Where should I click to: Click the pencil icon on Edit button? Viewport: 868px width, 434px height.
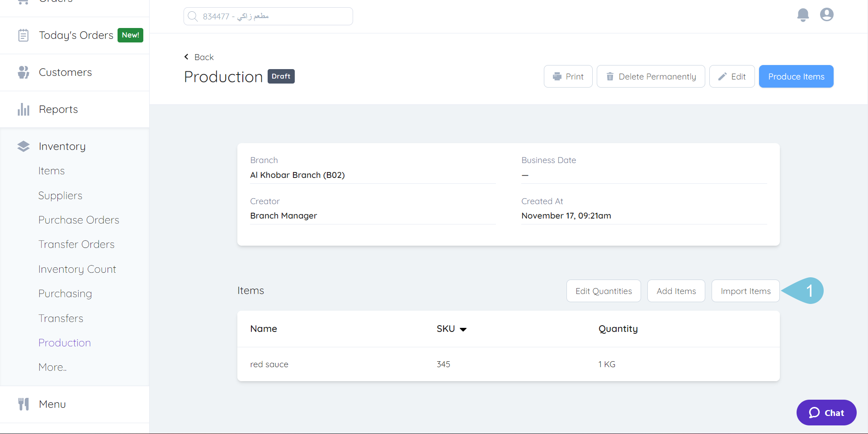click(722, 76)
